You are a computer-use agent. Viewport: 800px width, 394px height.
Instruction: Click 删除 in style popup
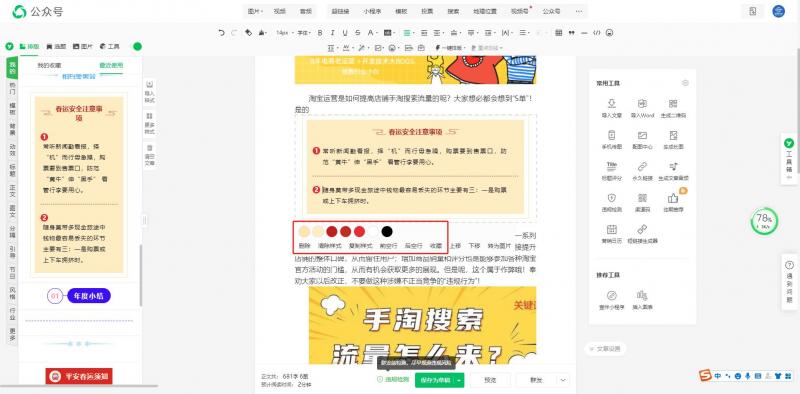pos(305,245)
